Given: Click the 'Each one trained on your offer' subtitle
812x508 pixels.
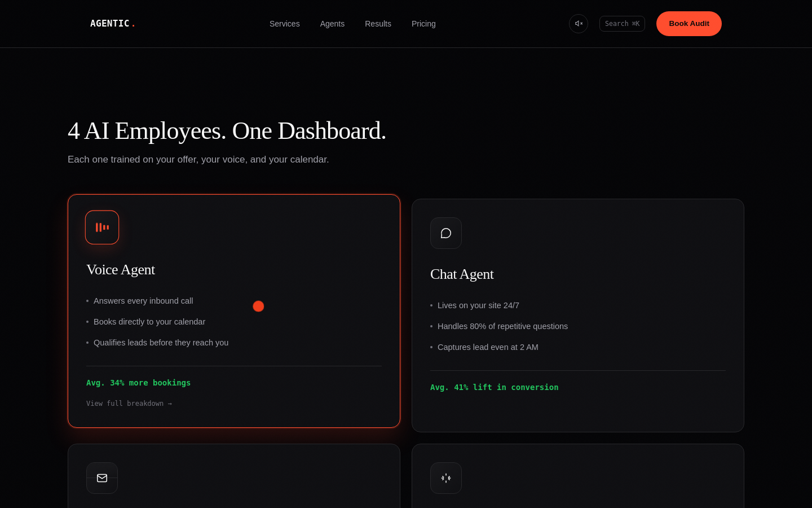Looking at the screenshot, I should [x=198, y=160].
